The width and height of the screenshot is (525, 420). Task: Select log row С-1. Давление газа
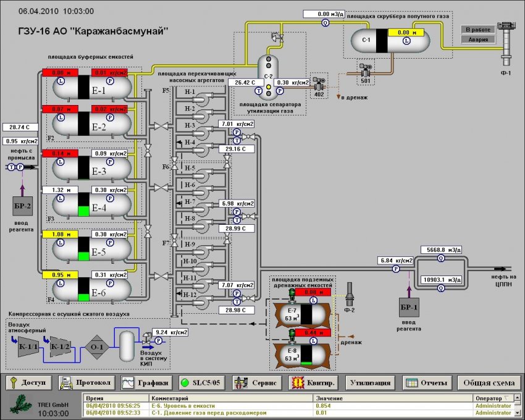(298, 413)
